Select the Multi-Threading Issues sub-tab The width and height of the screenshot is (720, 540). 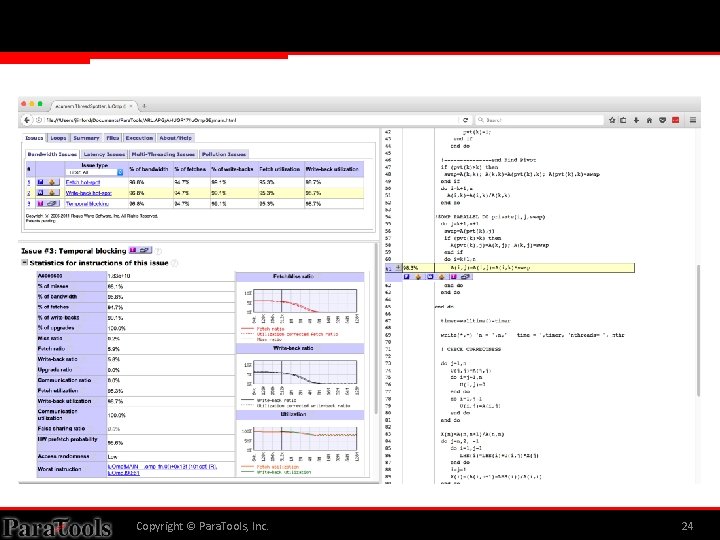[x=163, y=154]
